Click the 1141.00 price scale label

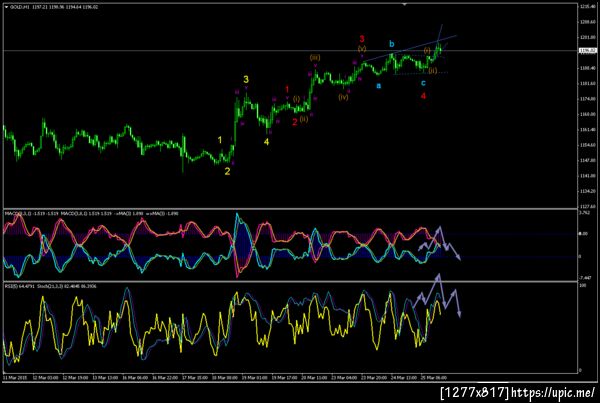pos(587,176)
